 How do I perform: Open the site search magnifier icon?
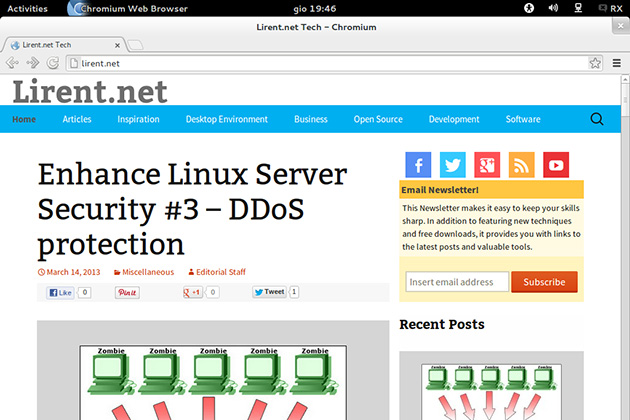[x=597, y=119]
